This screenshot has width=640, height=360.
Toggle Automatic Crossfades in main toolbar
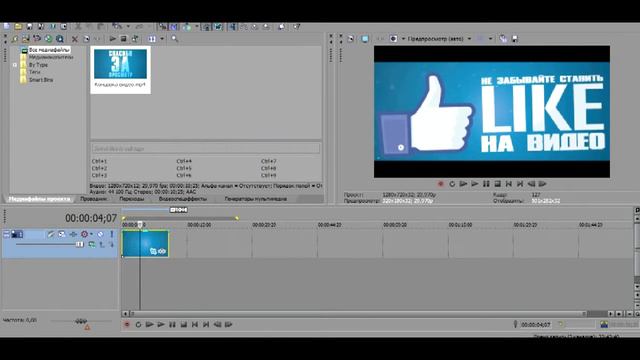point(174,27)
